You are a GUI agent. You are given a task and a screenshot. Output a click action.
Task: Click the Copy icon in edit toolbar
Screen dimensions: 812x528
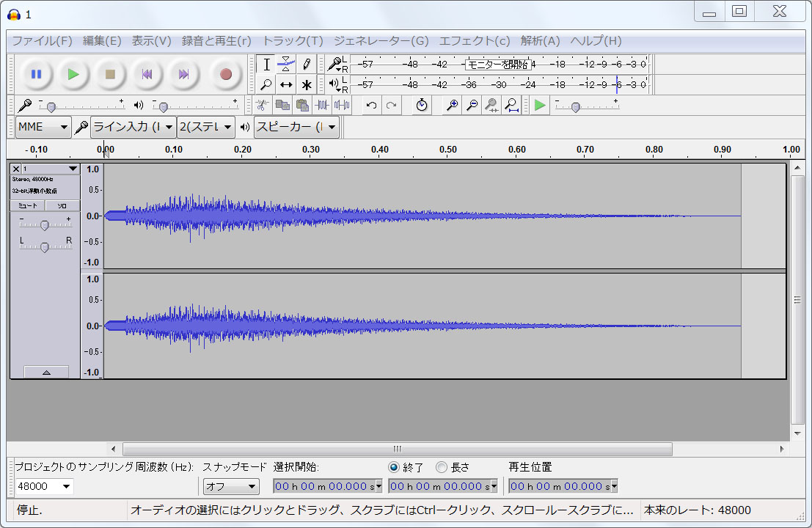tap(282, 106)
